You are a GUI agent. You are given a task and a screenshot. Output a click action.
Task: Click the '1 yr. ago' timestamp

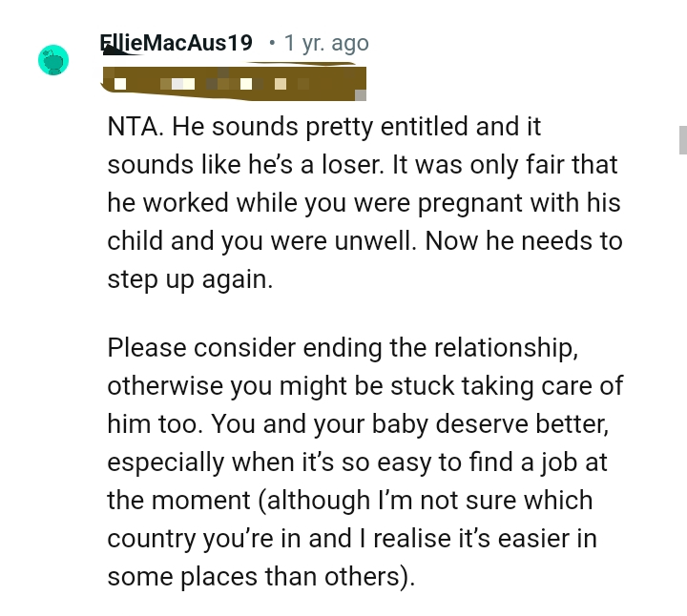click(326, 43)
